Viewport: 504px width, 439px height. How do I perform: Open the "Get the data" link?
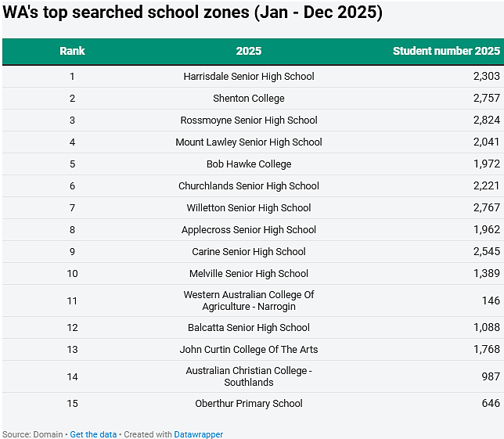[93, 434]
